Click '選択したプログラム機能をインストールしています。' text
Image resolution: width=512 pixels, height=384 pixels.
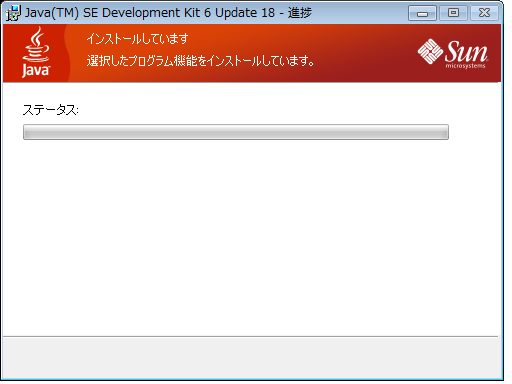pyautogui.click(x=200, y=61)
